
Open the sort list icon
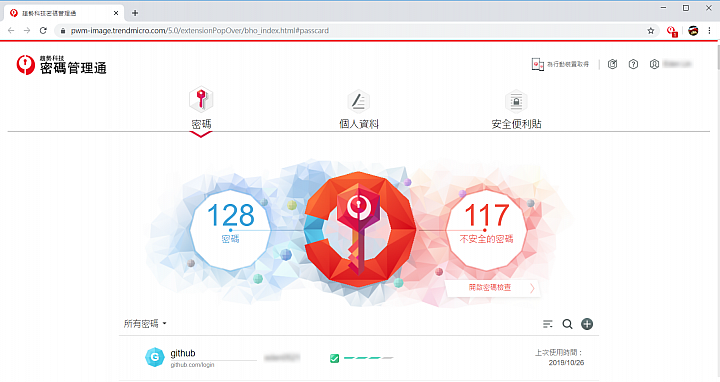[547, 324]
